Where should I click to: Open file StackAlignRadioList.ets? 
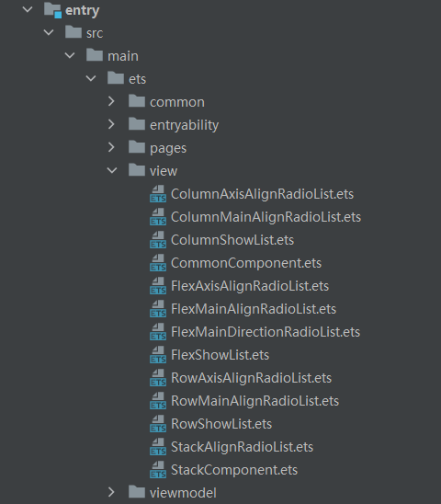coord(242,447)
